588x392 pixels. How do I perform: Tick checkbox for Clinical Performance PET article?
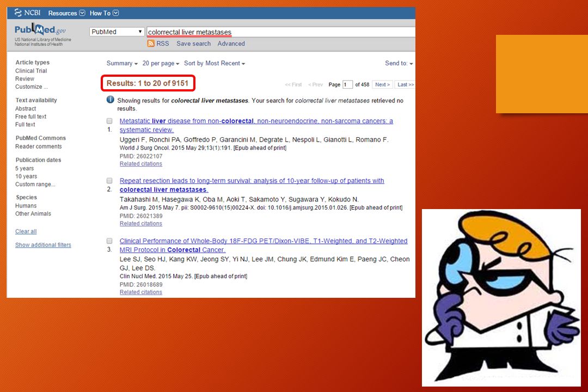pos(109,241)
